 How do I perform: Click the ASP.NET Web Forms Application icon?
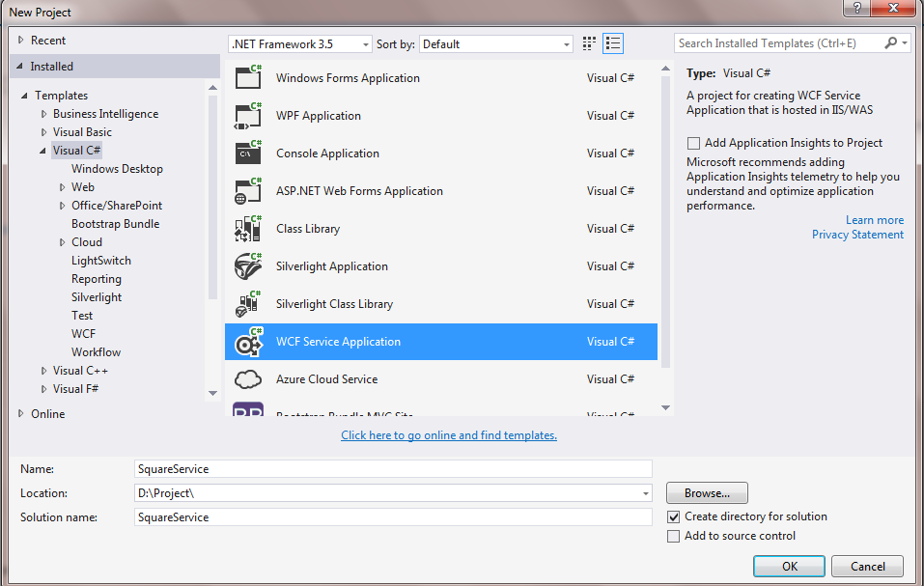[248, 191]
